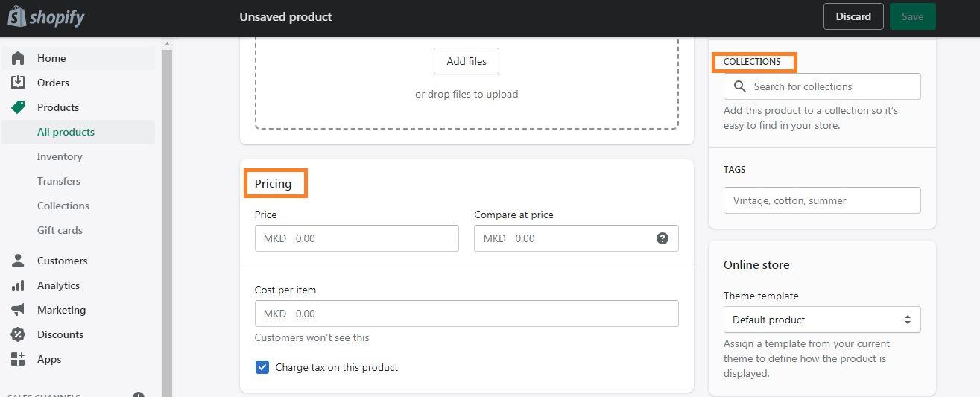The width and height of the screenshot is (980, 397).
Task: Click the sidebar vertical scrollbar
Action: click(168, 223)
